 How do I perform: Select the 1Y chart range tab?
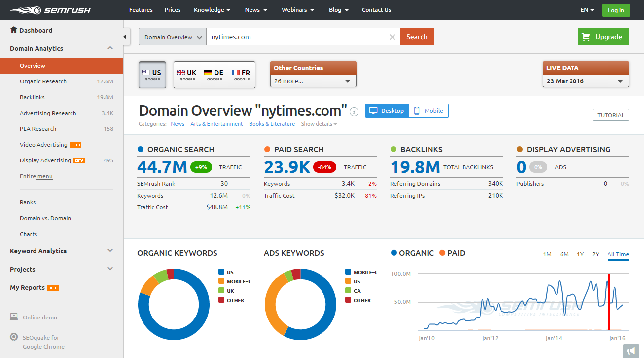coord(580,254)
